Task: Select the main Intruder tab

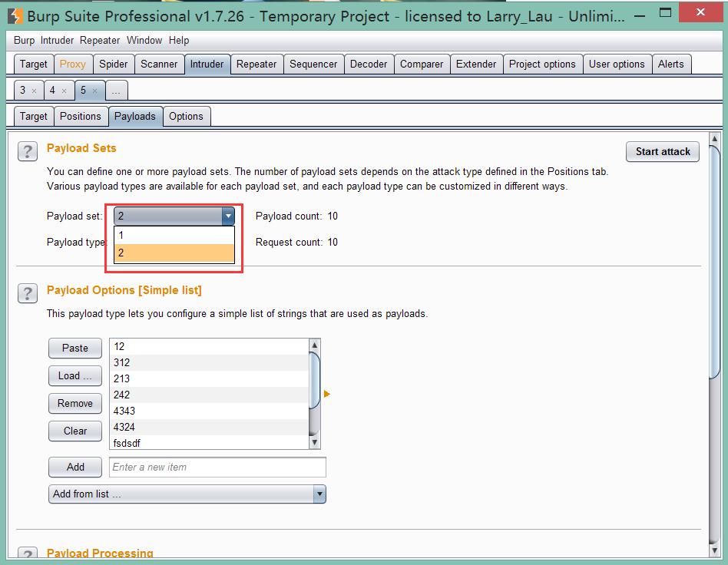Action: click(207, 64)
